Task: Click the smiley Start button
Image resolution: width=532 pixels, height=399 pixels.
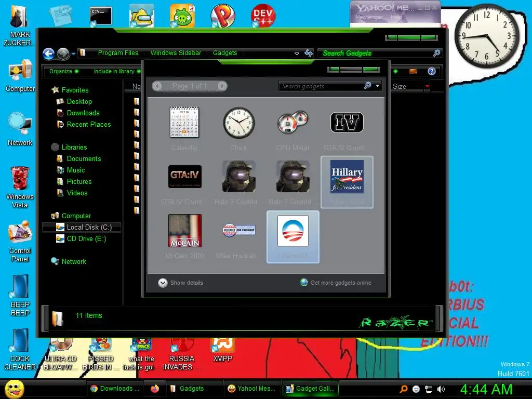Action: (14, 389)
